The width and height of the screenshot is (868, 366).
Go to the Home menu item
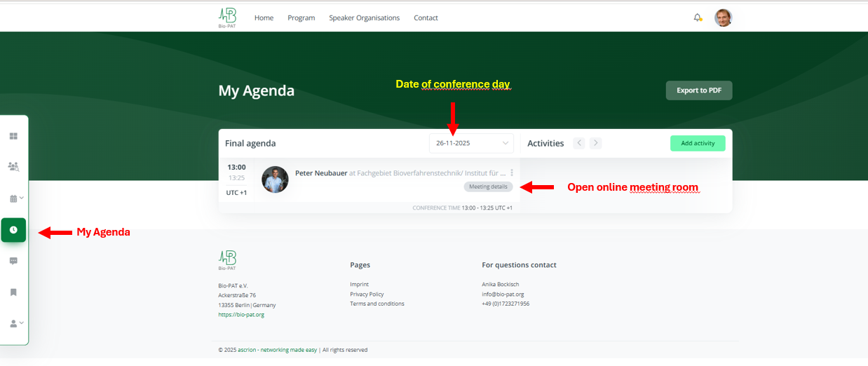[x=264, y=18]
